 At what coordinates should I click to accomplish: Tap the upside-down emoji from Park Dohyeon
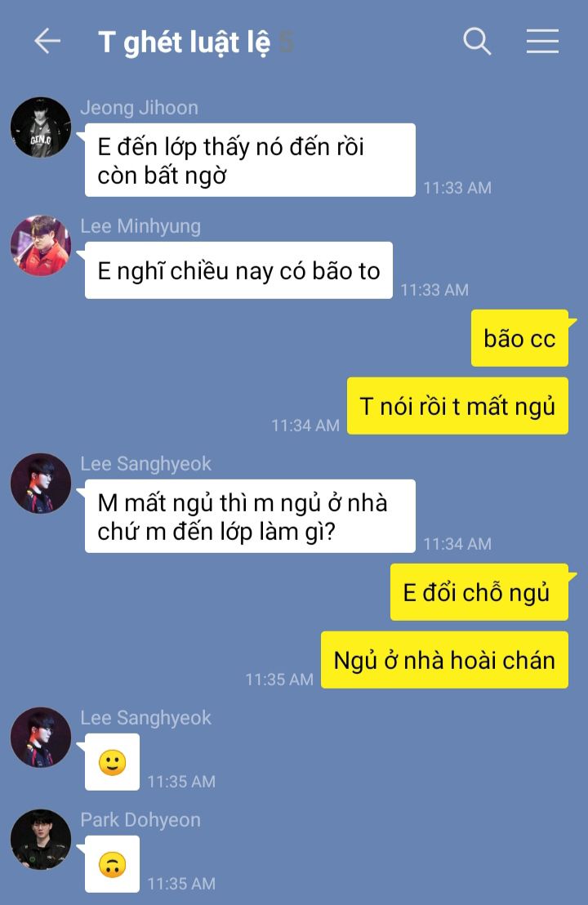click(x=113, y=864)
